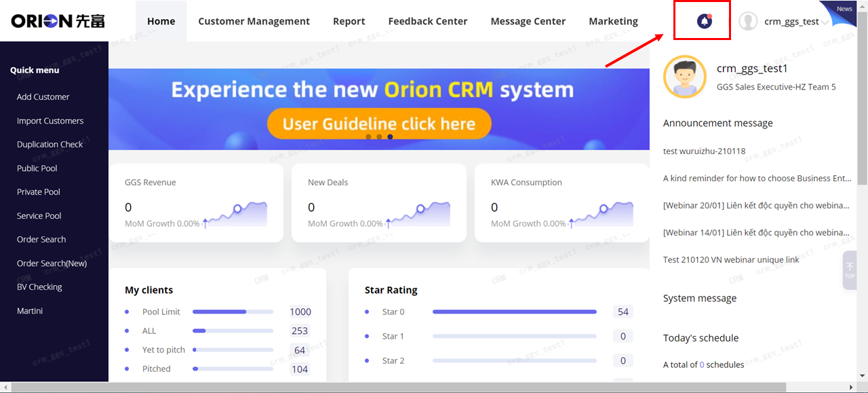
Task: Select Add Customer in quick menu
Action: (43, 97)
